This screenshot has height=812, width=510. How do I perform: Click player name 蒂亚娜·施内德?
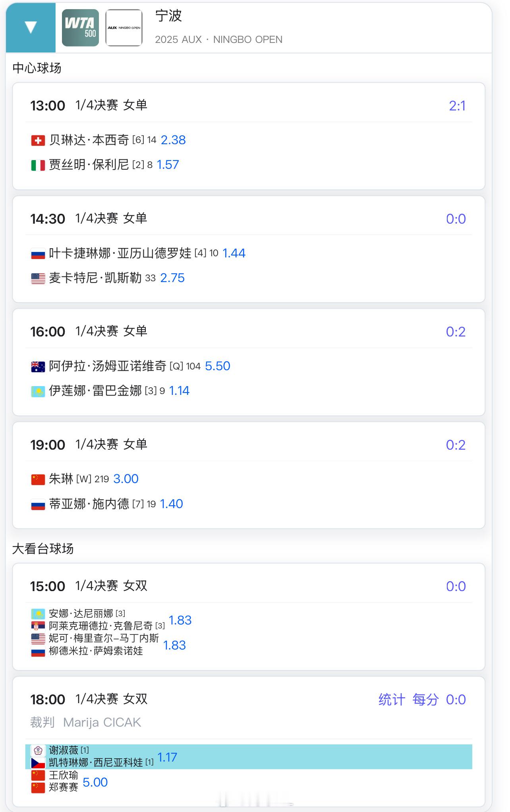point(89,504)
